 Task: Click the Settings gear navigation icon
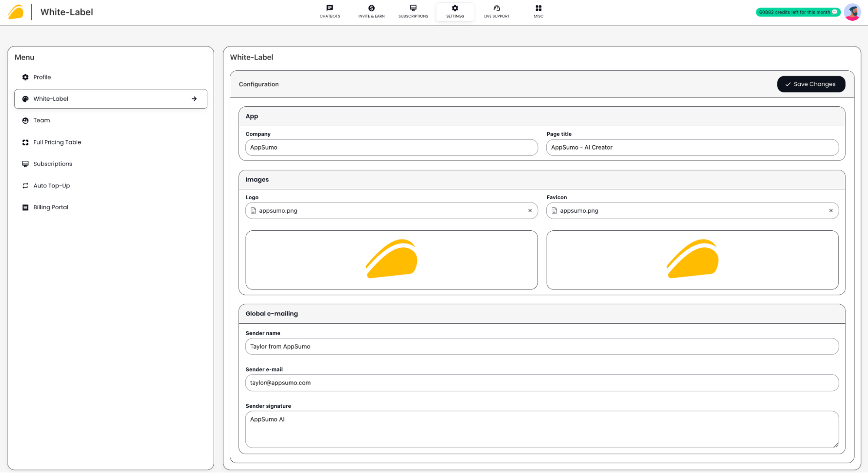pos(455,7)
